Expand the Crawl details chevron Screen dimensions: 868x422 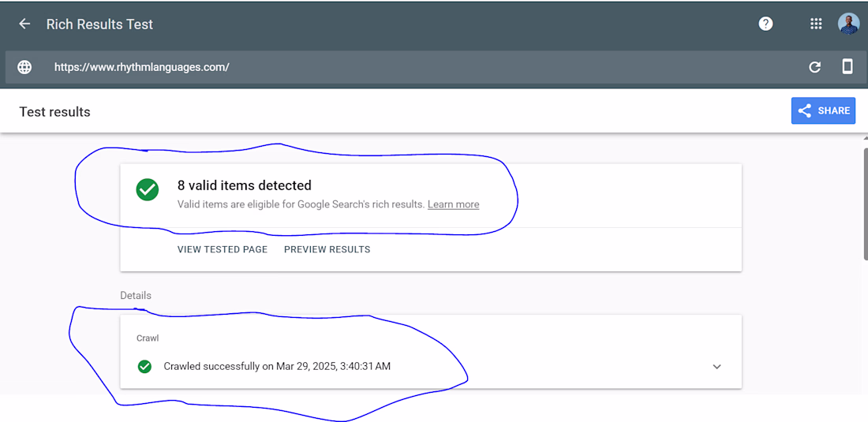pos(716,366)
